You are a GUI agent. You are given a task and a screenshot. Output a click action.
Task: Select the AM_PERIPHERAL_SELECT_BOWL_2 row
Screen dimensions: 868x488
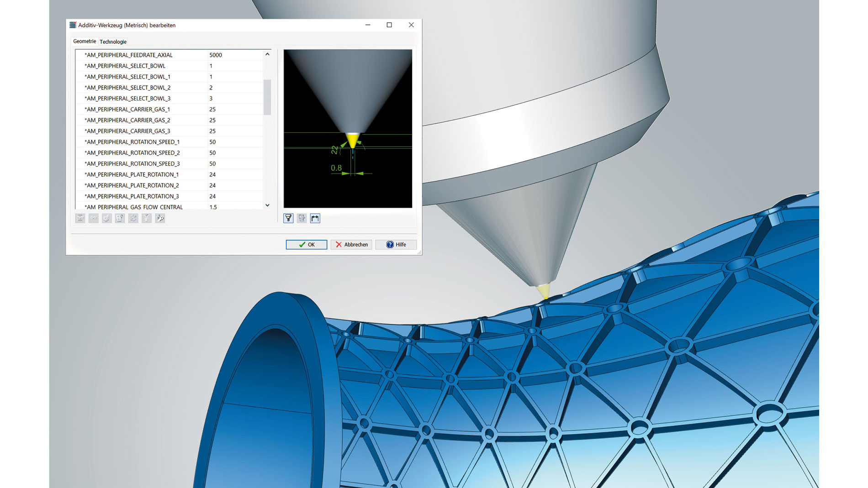click(169, 88)
